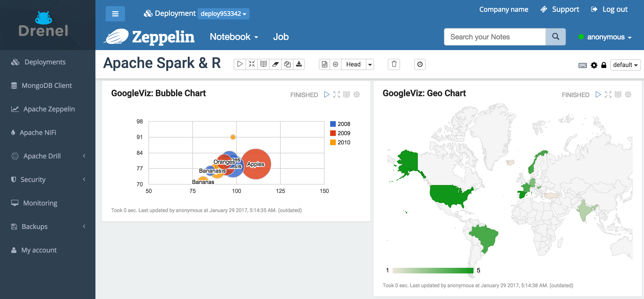Click the 2010 orange legend swatch
This screenshot has height=299, width=644.
coord(333,142)
